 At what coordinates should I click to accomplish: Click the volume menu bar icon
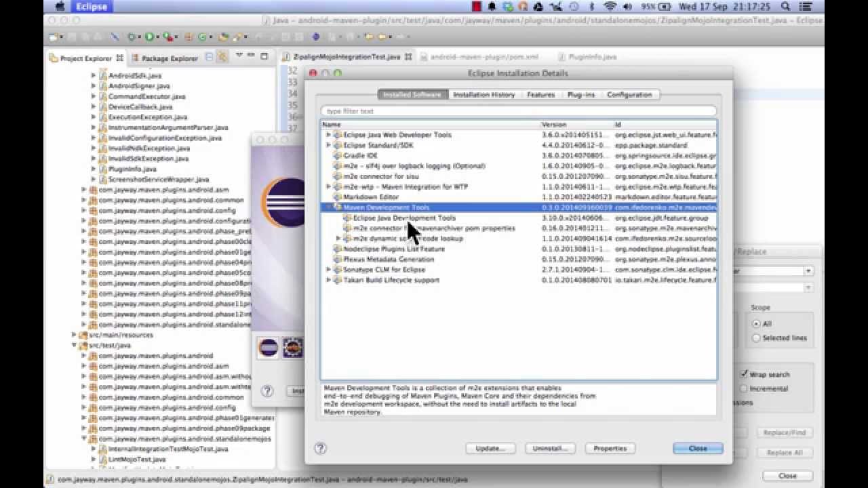627,7
